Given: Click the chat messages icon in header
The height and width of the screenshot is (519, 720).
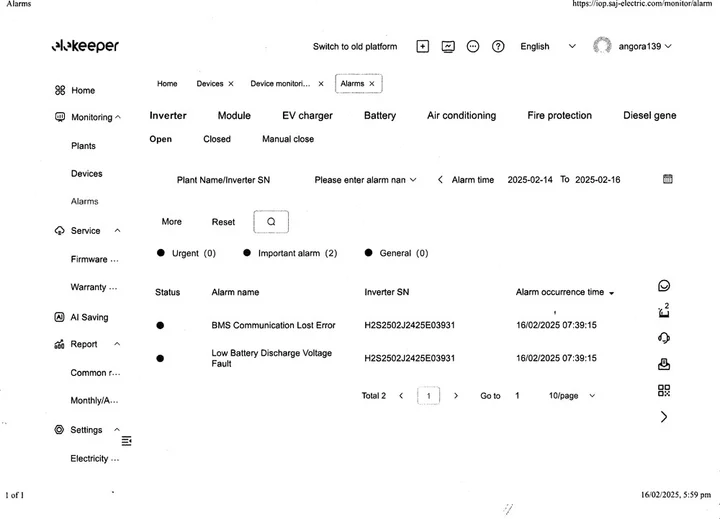Looking at the screenshot, I should [x=473, y=46].
